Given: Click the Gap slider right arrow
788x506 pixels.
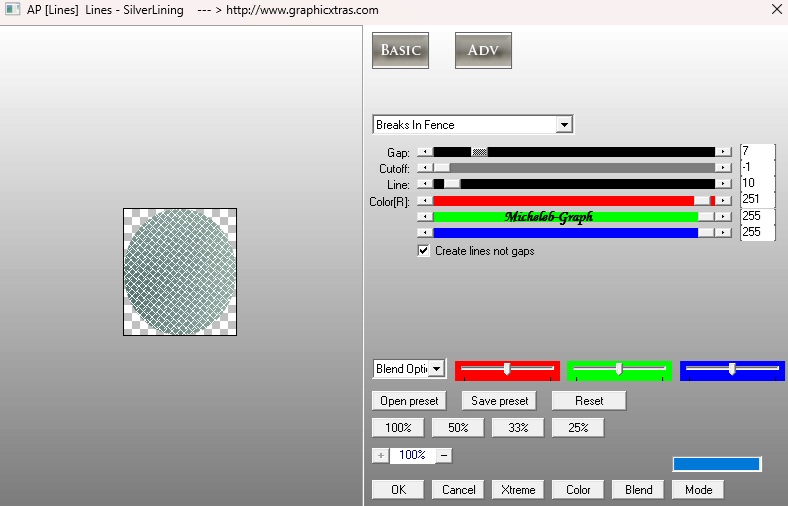Looking at the screenshot, I should [x=723, y=152].
